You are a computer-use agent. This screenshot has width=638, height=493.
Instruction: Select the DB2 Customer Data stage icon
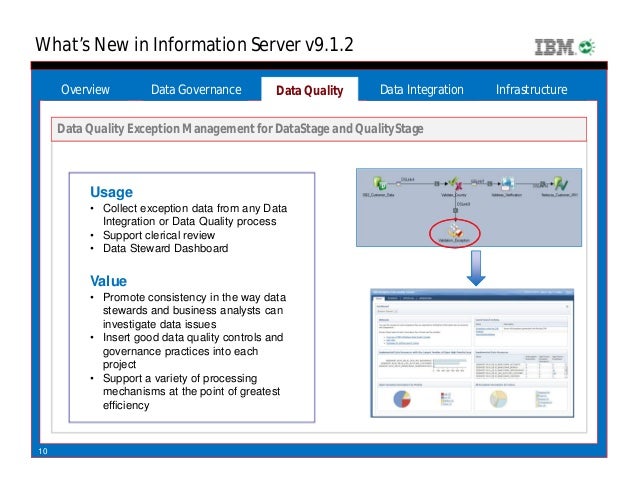pyautogui.click(x=380, y=183)
